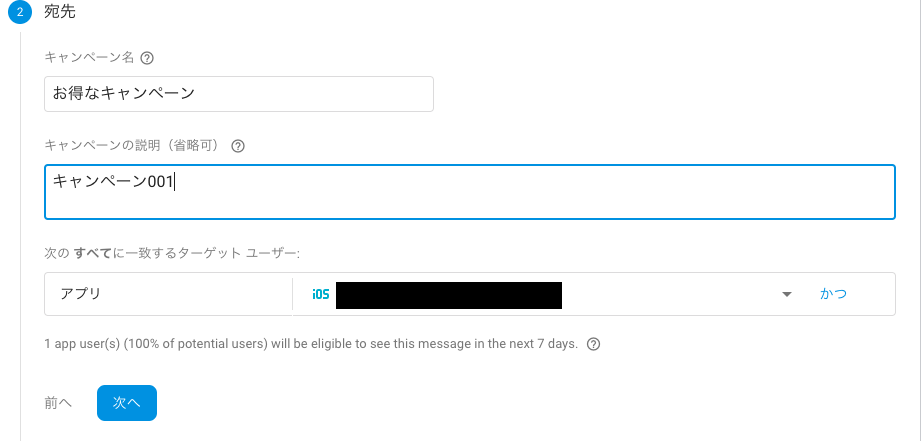Image resolution: width=921 pixels, height=441 pixels.
Task: Click the キャンペーンの説明（省略可） label
Action: coord(134,146)
